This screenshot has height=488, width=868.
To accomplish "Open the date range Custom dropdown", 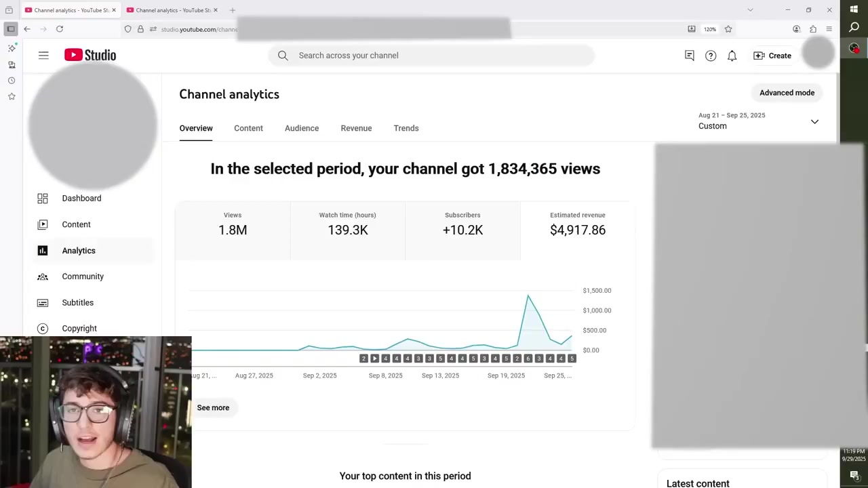I will tap(759, 122).
